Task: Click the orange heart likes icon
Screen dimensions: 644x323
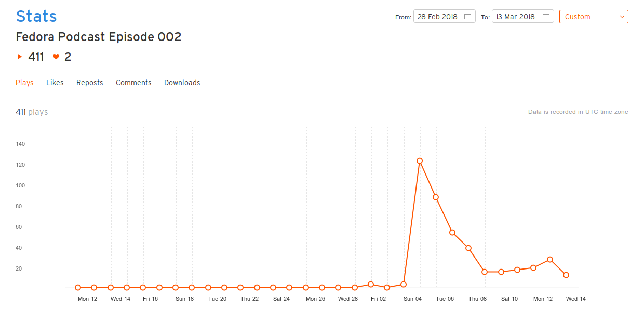Action: pyautogui.click(x=56, y=57)
